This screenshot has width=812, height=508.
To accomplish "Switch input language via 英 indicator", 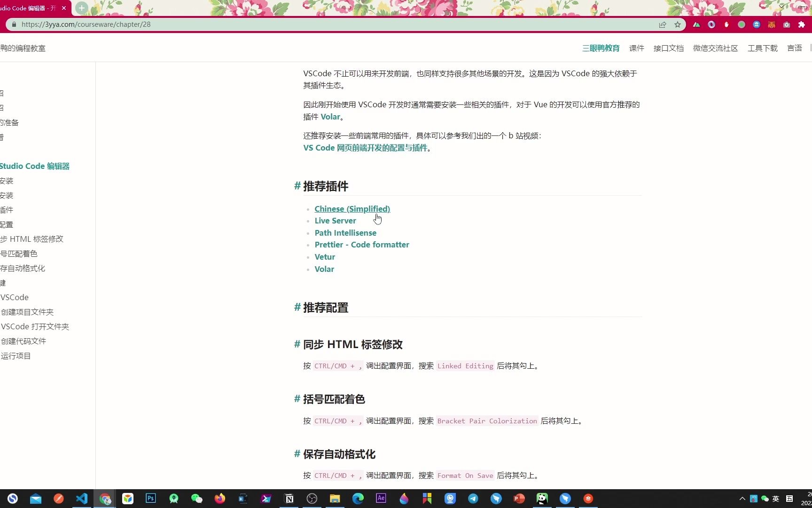I will (776, 499).
